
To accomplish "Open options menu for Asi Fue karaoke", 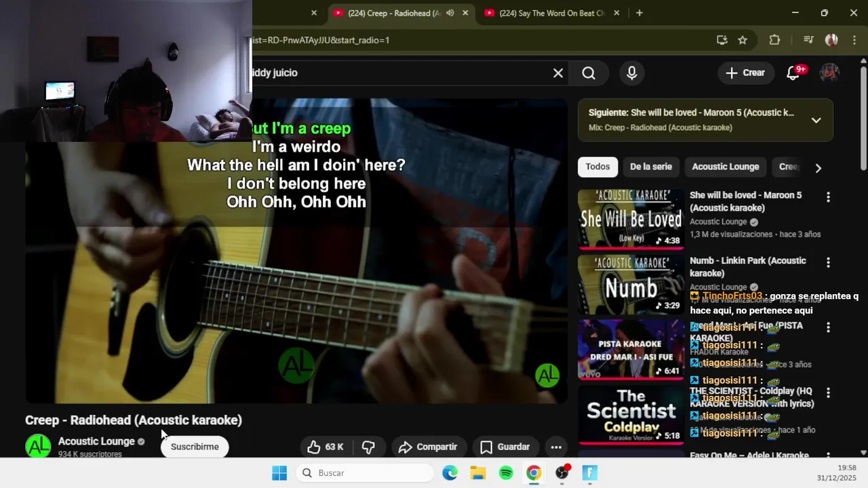I will coord(828,327).
